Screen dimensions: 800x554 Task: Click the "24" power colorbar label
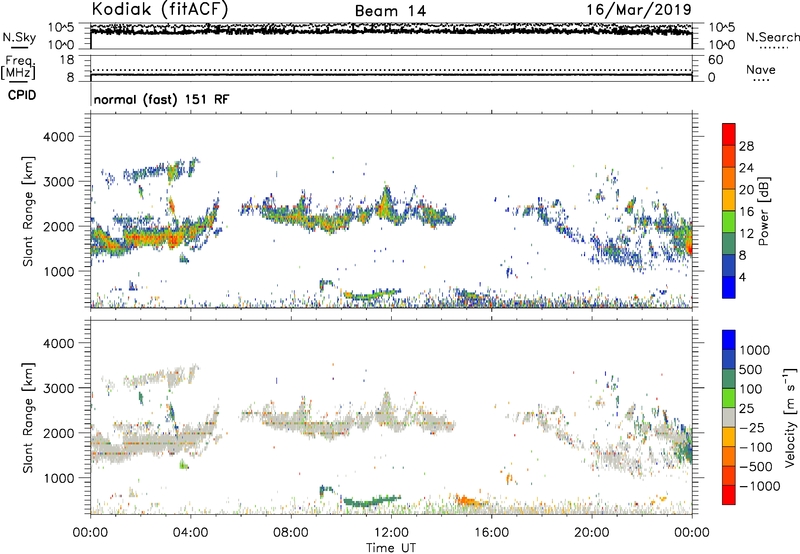point(746,168)
